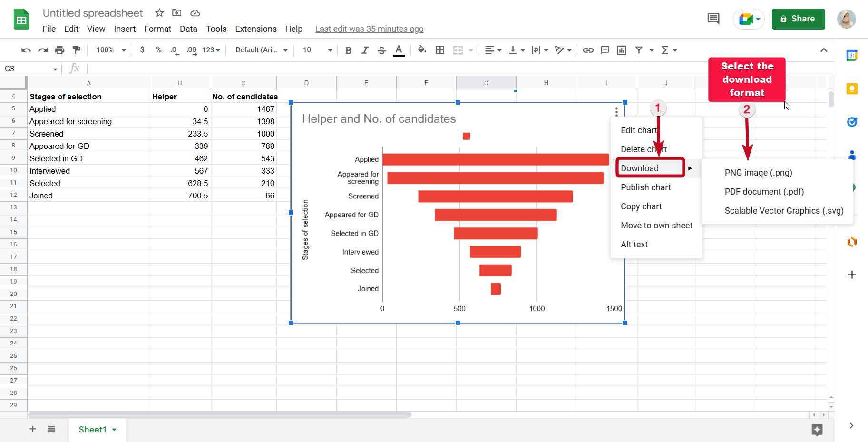Image resolution: width=868 pixels, height=442 pixels.
Task: Select the Paint format tool
Action: coord(76,50)
